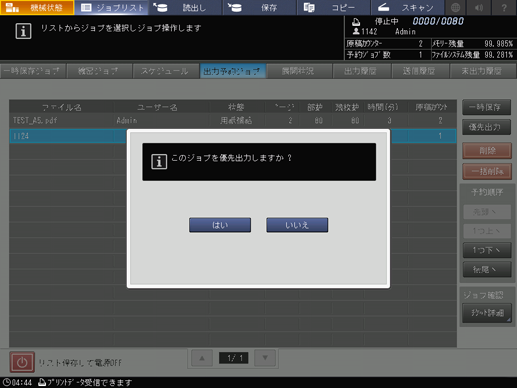The width and height of the screenshot is (517, 388).
Task: Open the 保存 store tab
Action: point(259,7)
